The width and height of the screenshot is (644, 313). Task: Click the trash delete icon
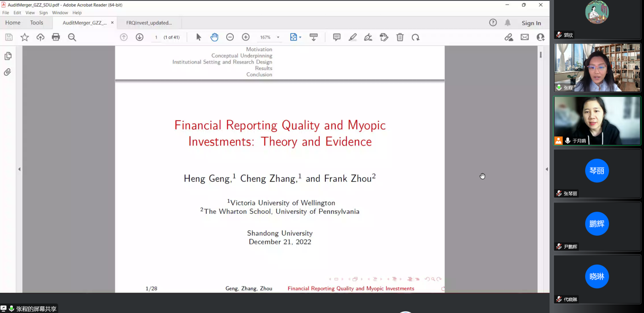pos(400,37)
